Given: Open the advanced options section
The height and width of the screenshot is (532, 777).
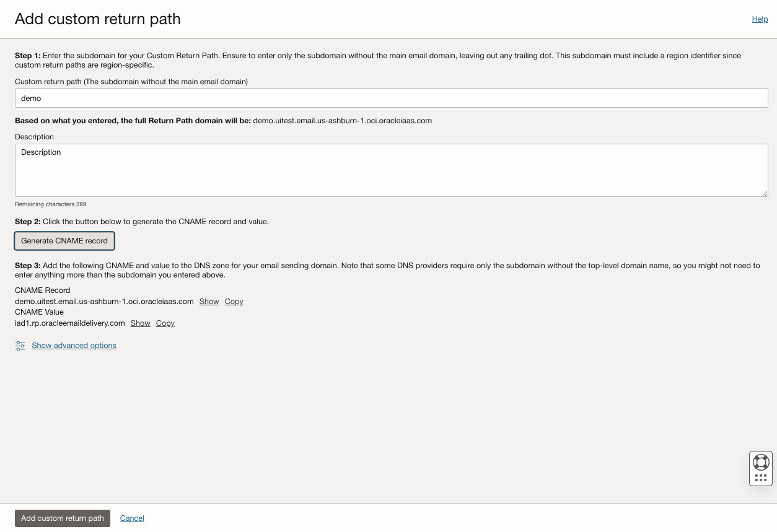Looking at the screenshot, I should click(74, 346).
